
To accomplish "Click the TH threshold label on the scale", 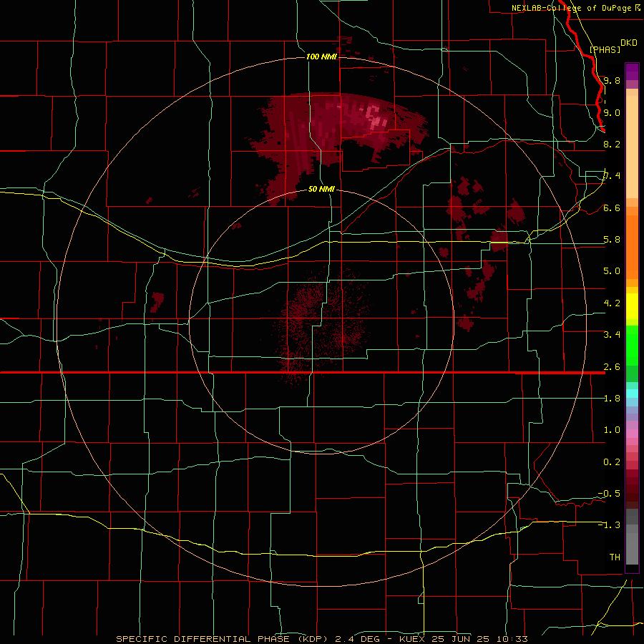I will [615, 557].
